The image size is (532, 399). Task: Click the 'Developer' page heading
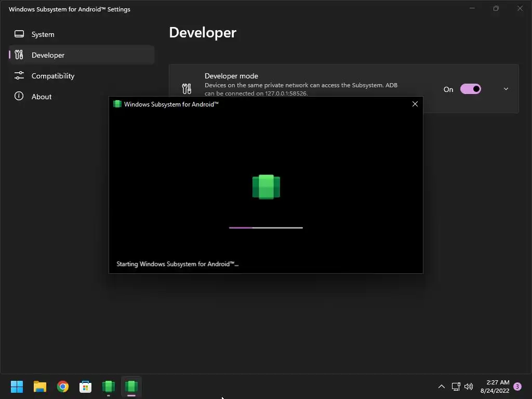pyautogui.click(x=203, y=33)
